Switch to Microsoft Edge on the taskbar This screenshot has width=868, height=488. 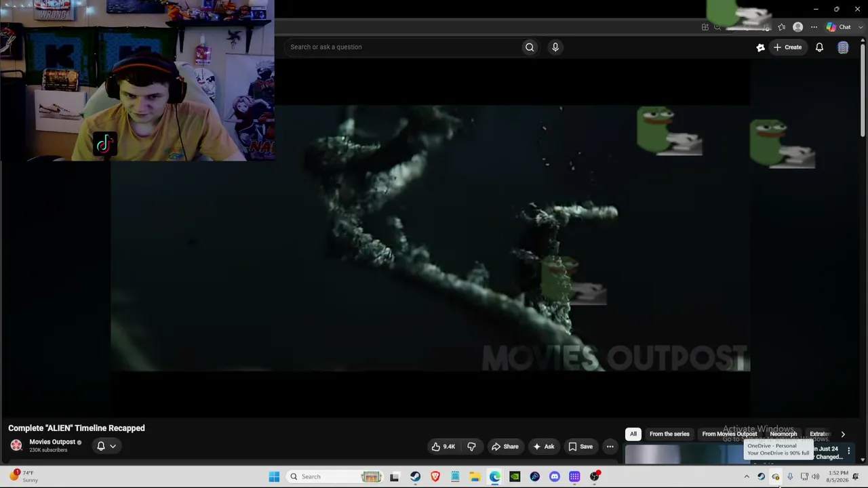coord(495,476)
